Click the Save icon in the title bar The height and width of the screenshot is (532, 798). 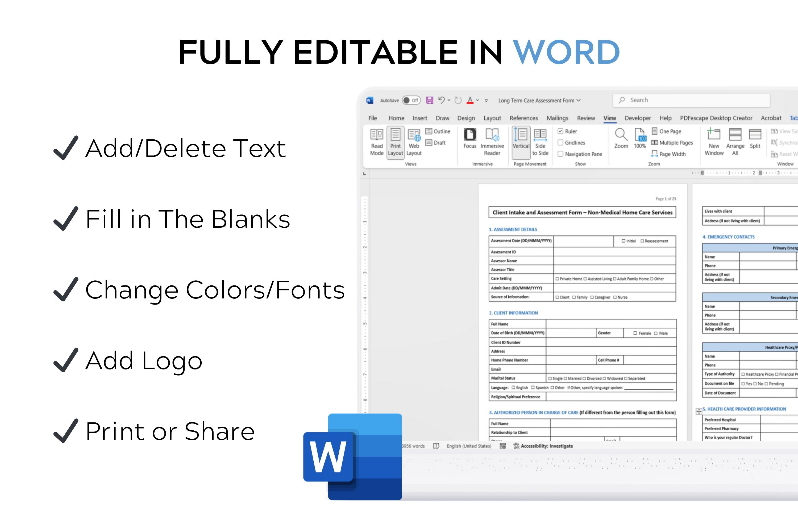[x=430, y=100]
